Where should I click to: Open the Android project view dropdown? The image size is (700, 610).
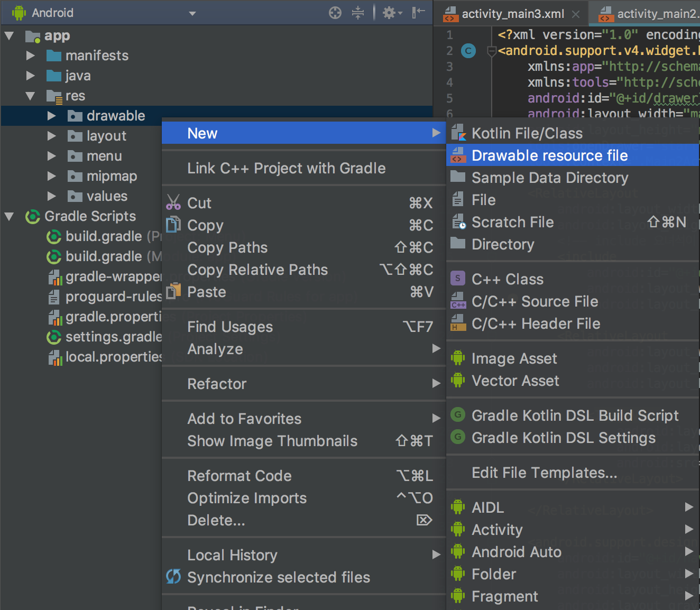click(x=192, y=13)
